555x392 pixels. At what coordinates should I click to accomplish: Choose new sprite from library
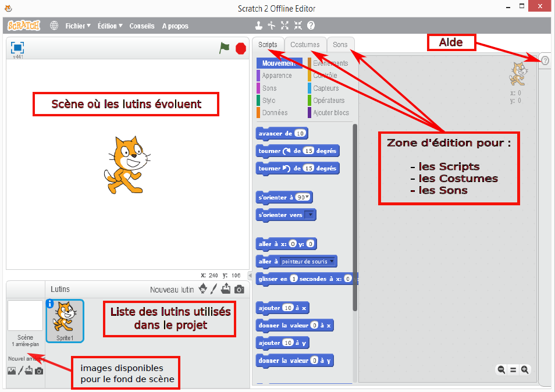coord(203,288)
